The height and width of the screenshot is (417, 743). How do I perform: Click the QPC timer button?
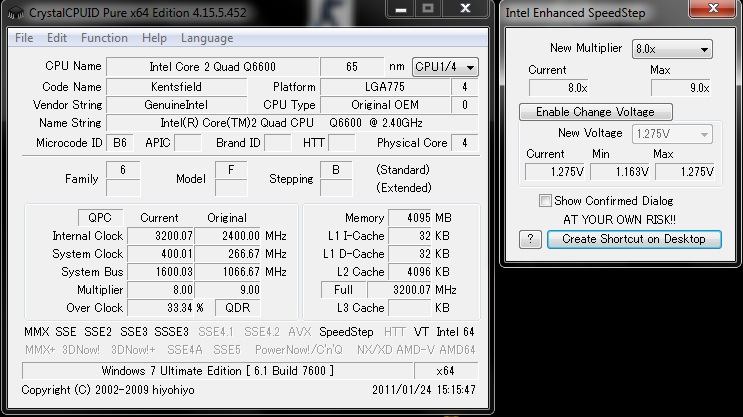(100, 218)
